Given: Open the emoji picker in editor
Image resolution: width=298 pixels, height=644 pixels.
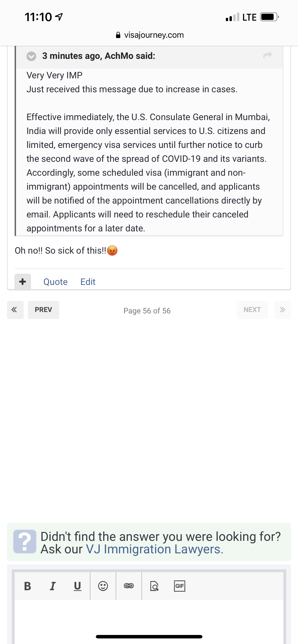Looking at the screenshot, I should pos(103,586).
